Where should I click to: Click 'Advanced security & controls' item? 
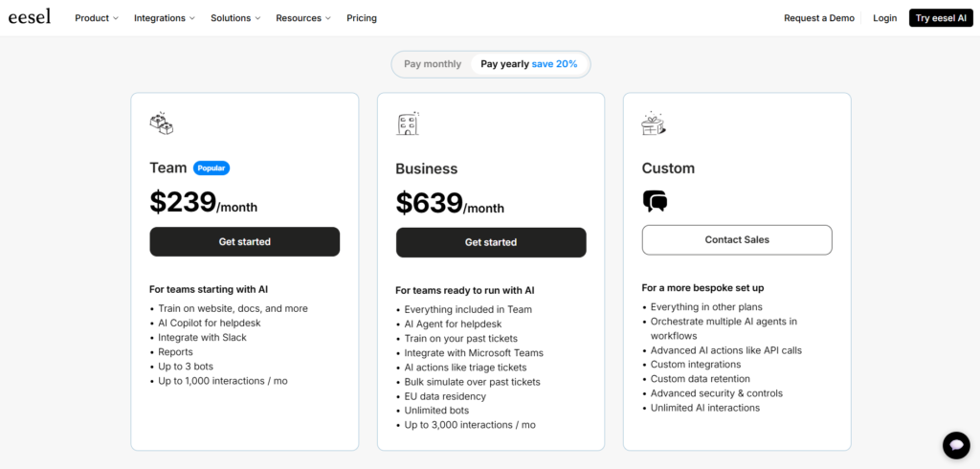(x=716, y=392)
